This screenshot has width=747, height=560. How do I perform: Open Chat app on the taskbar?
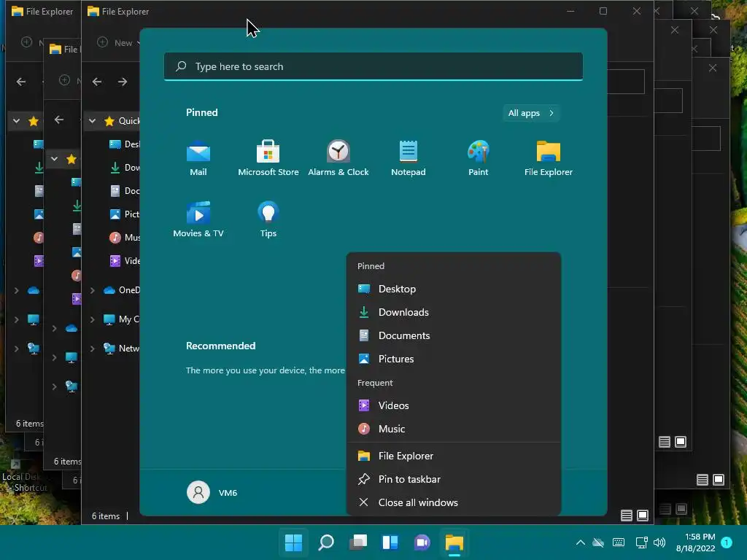pos(422,542)
